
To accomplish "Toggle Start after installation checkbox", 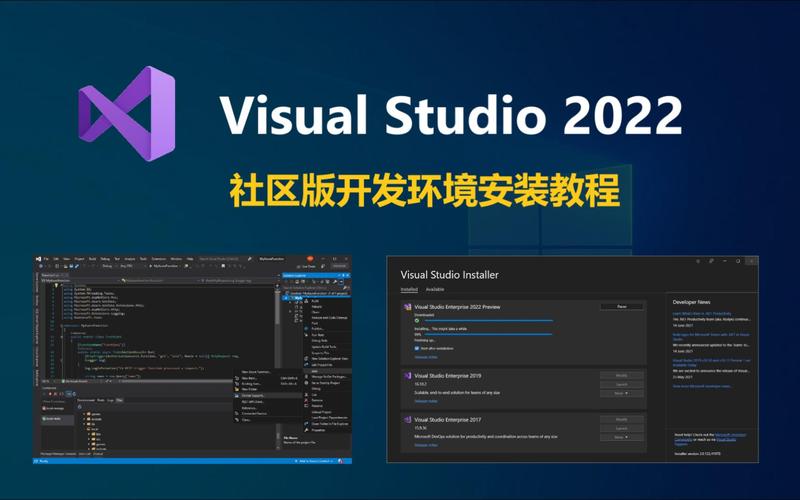I will (x=417, y=348).
